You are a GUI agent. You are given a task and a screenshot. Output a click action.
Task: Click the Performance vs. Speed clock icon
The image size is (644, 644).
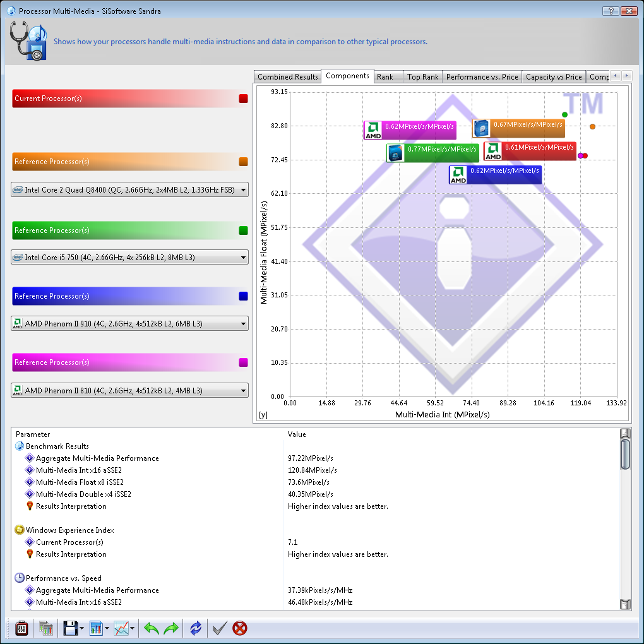pos(20,578)
